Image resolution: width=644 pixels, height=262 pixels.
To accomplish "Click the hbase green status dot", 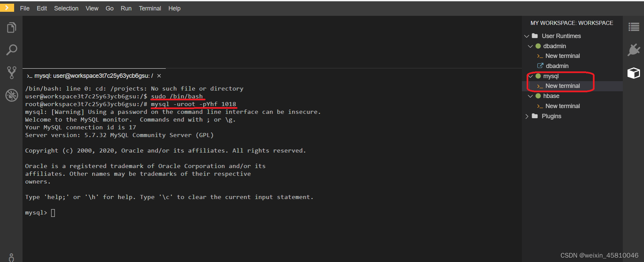I will (538, 96).
